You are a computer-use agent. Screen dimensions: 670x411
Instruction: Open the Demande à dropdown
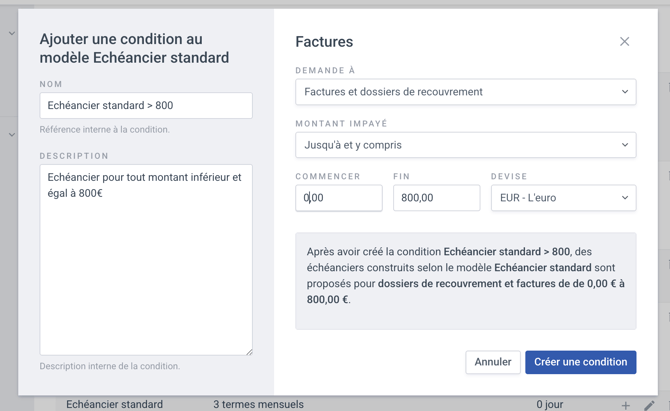(465, 92)
